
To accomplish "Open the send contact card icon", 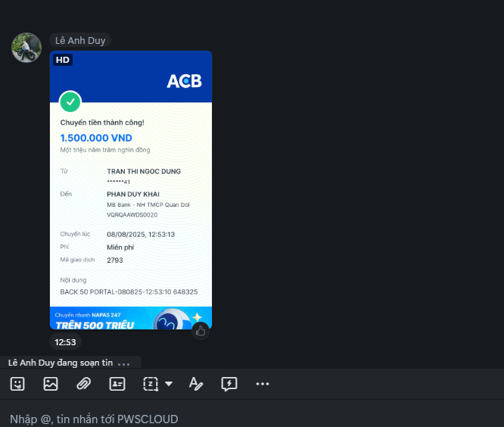I will [117, 384].
